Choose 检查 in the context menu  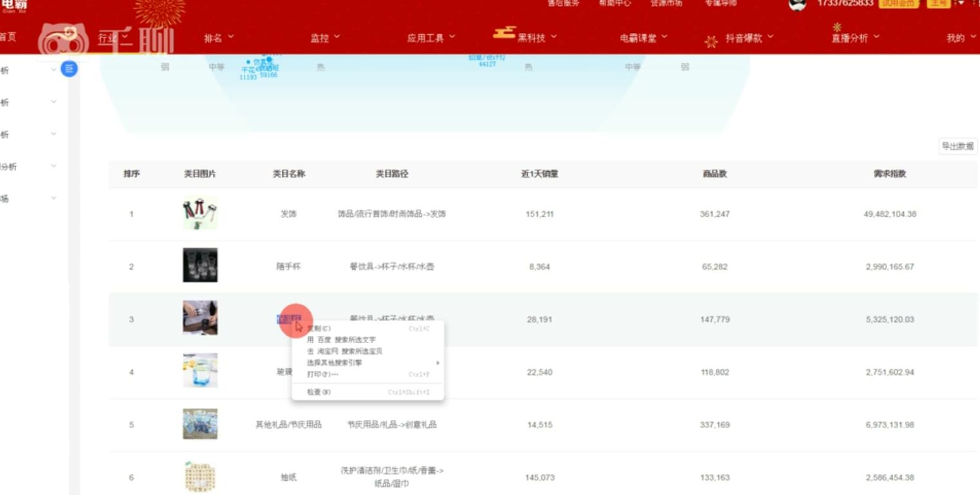pos(367,392)
